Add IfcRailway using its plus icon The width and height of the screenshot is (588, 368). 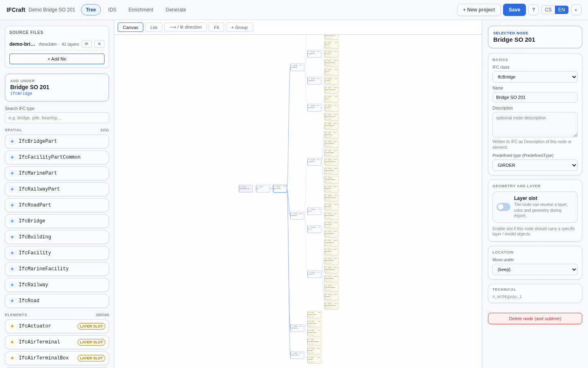12,285
